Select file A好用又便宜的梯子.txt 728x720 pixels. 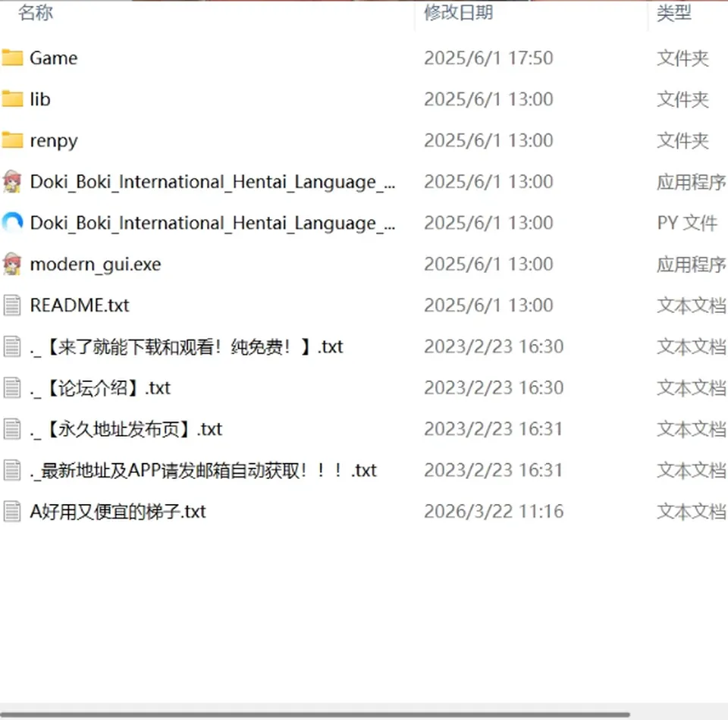click(118, 512)
